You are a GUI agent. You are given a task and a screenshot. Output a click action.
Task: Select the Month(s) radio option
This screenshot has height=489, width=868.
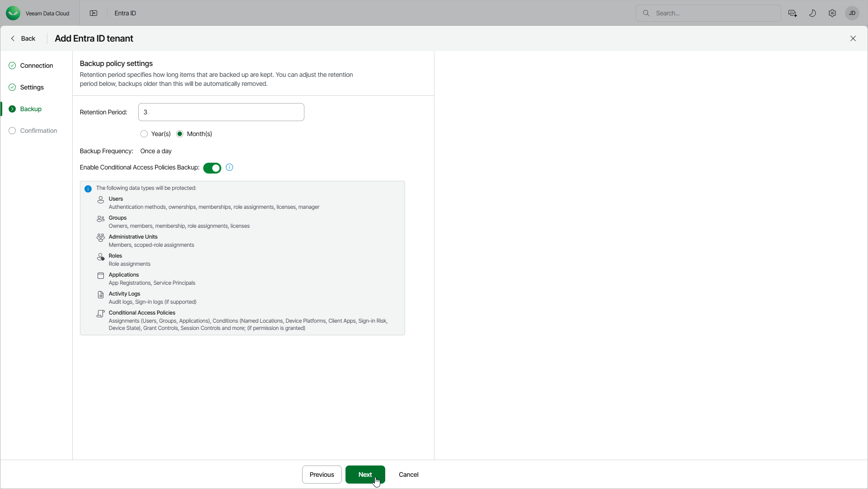coord(180,134)
